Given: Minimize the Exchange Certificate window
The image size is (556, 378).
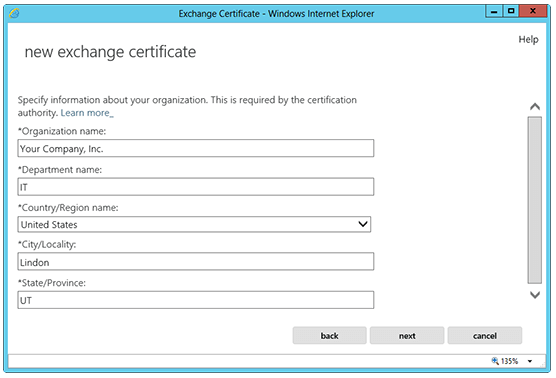Looking at the screenshot, I should coord(494,11).
